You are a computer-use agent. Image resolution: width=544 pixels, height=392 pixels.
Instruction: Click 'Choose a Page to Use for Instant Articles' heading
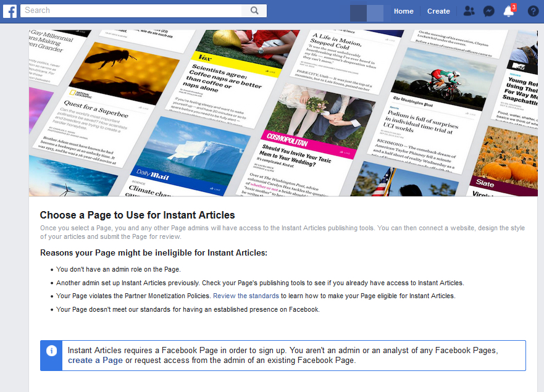[x=137, y=215]
